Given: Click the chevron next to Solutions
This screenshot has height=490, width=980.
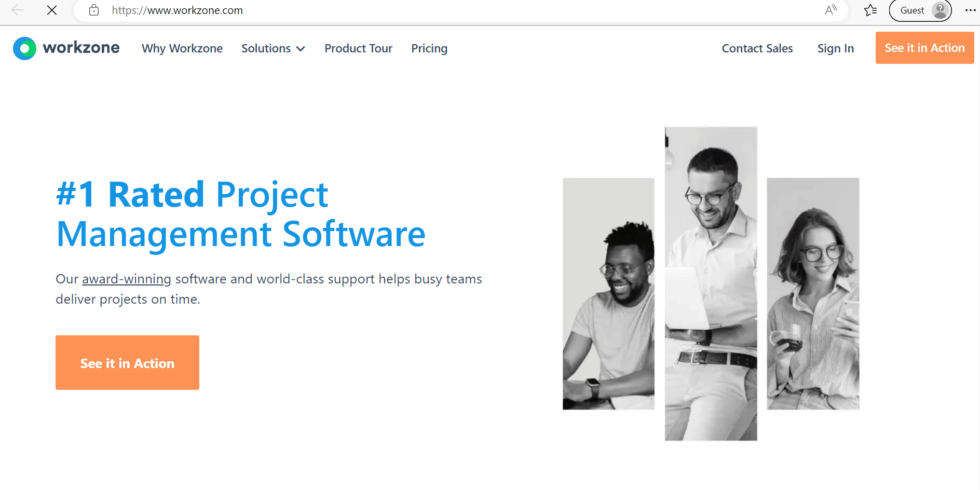Looking at the screenshot, I should point(301,49).
